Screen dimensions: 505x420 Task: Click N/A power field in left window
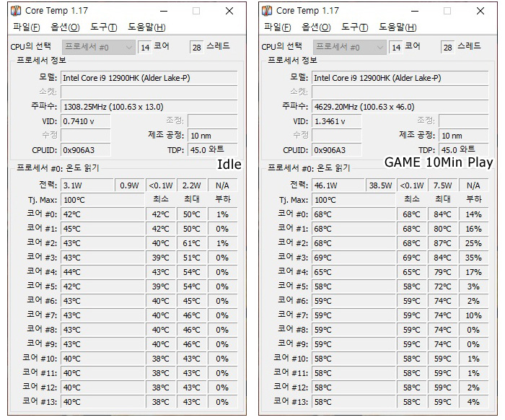point(222,185)
